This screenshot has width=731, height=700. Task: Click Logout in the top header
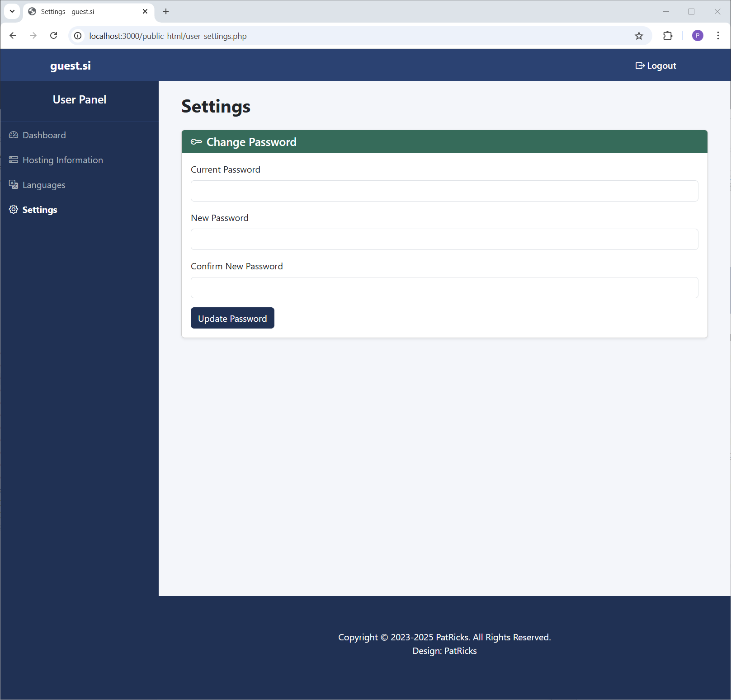coord(656,66)
